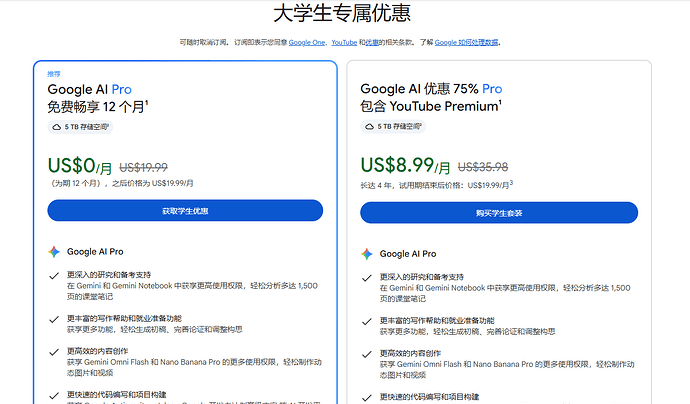Screen dimensions: 690x404
Task: Click the 长达 4 年 pricing note
Action: coord(437,185)
